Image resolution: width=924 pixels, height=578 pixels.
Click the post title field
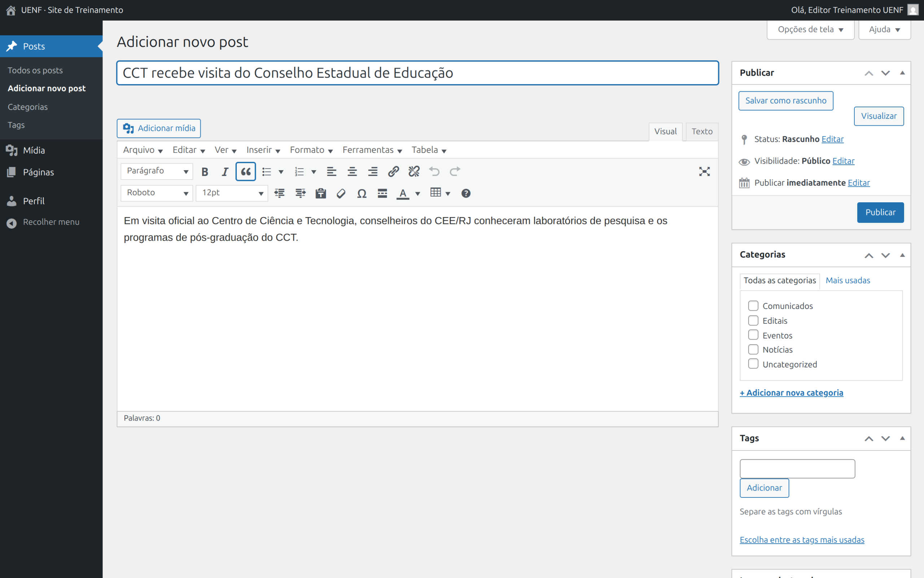[418, 73]
